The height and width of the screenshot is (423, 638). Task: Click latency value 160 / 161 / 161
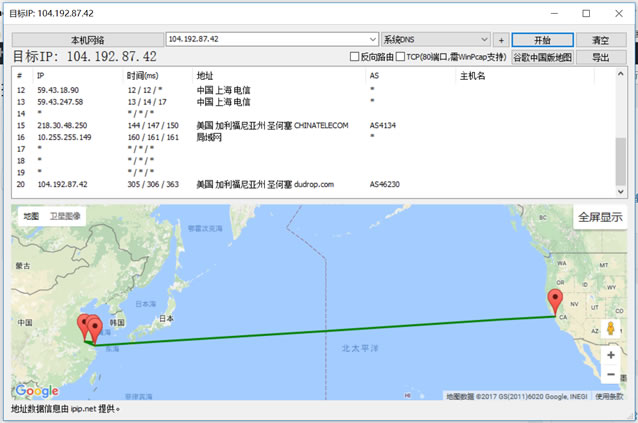point(153,137)
